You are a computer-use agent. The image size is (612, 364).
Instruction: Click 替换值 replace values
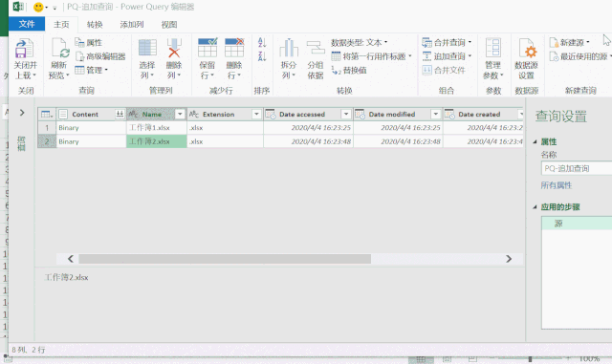click(349, 71)
